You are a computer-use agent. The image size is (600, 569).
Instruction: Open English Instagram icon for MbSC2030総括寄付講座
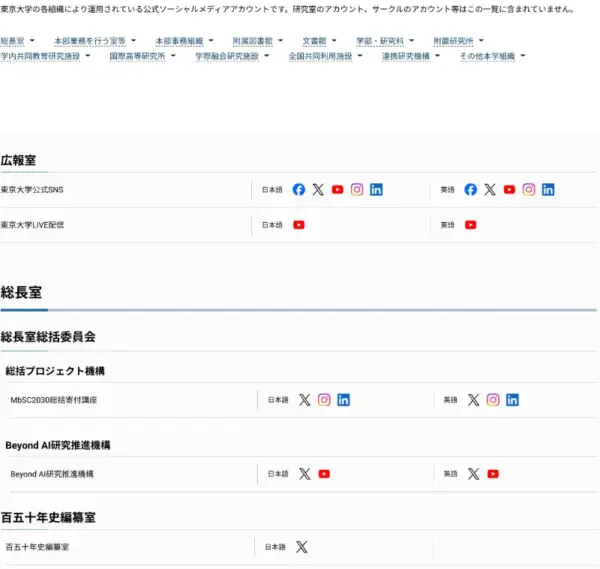pyautogui.click(x=493, y=400)
